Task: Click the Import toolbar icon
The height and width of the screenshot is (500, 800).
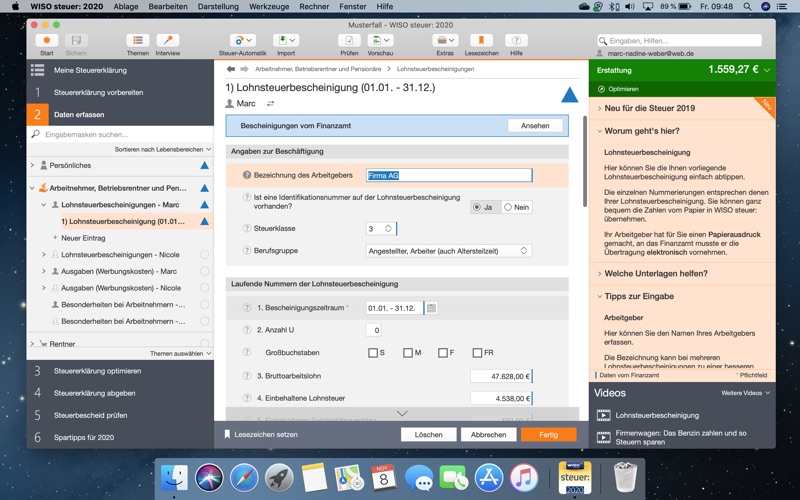Action: click(x=286, y=40)
